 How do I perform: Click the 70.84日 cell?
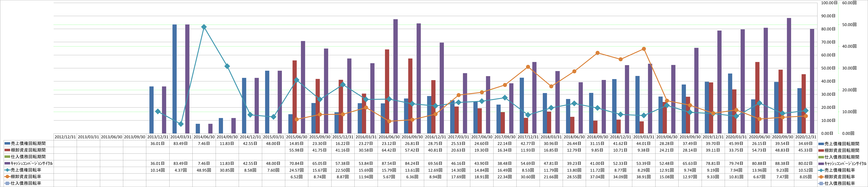[x=297, y=163]
